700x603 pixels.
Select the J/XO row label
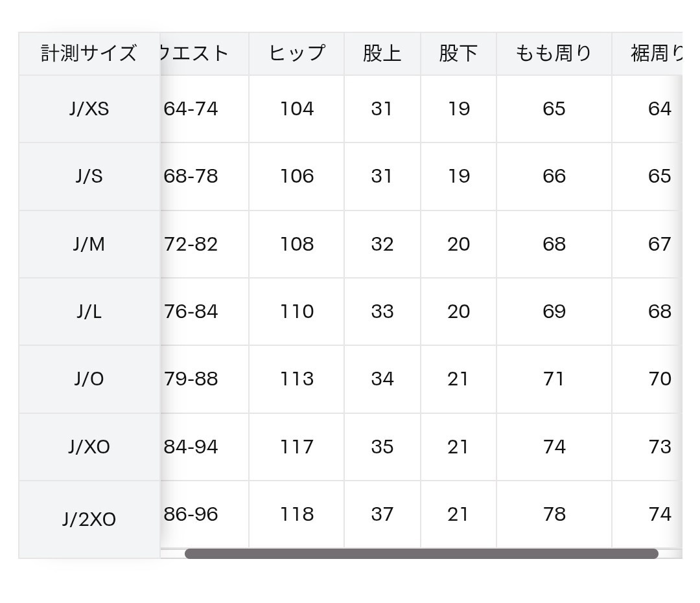pos(89,447)
